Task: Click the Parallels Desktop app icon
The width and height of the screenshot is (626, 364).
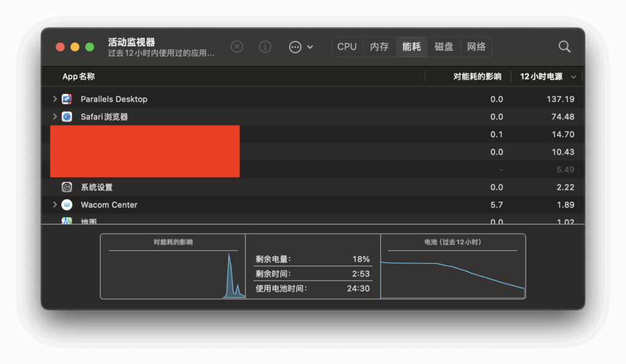Action: [67, 99]
